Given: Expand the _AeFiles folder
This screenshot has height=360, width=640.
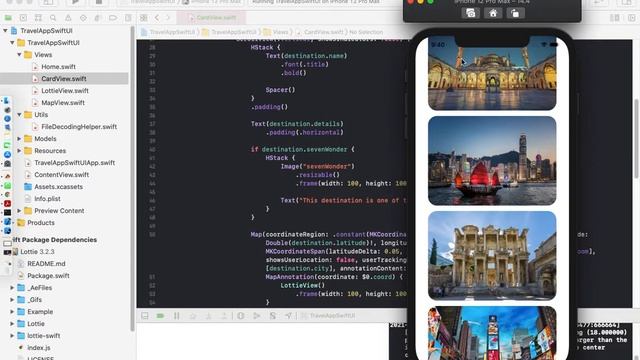Looking at the screenshot, I should click(x=12, y=288).
